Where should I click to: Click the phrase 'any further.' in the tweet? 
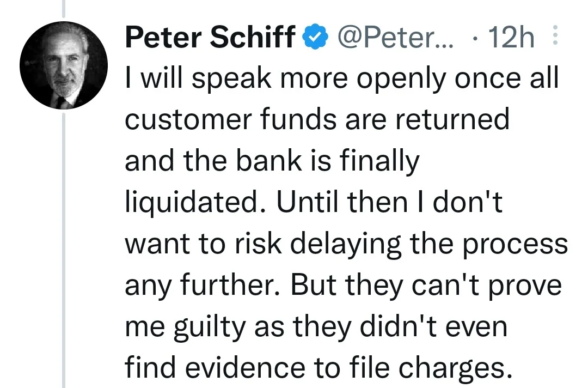point(203,284)
